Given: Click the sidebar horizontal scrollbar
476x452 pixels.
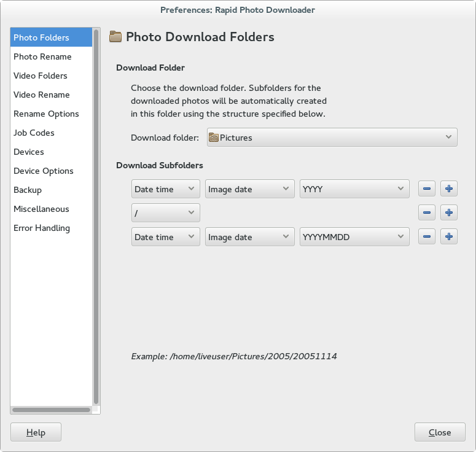Looking at the screenshot, I should point(52,410).
